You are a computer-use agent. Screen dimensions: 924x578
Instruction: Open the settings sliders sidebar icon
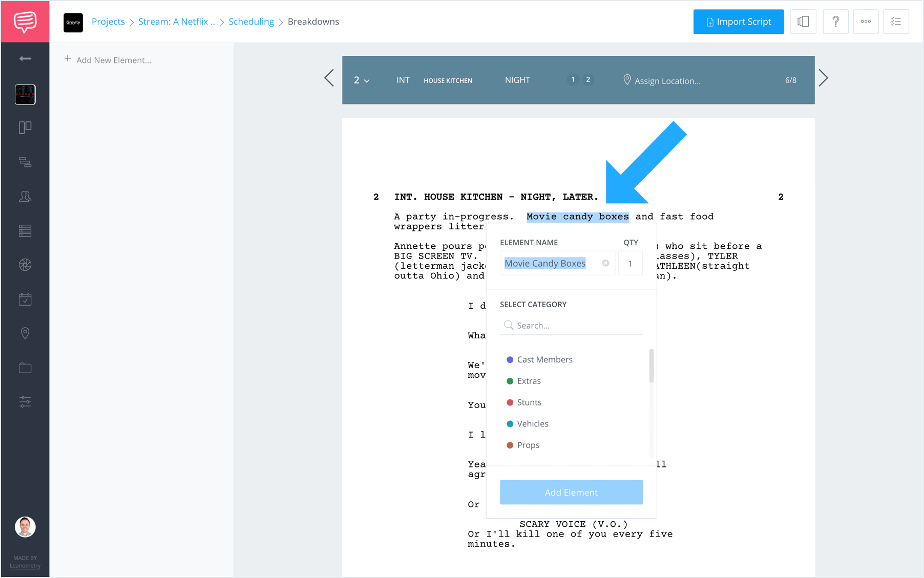coord(25,402)
